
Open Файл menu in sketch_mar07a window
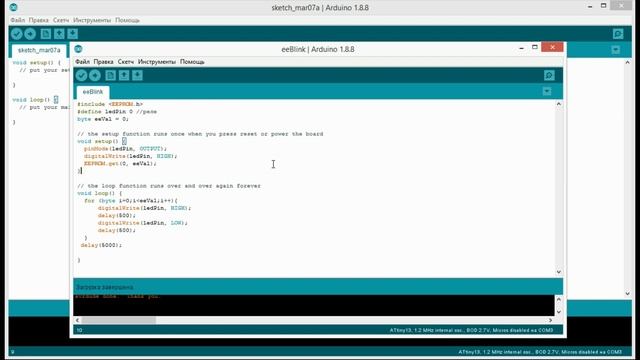(x=18, y=20)
